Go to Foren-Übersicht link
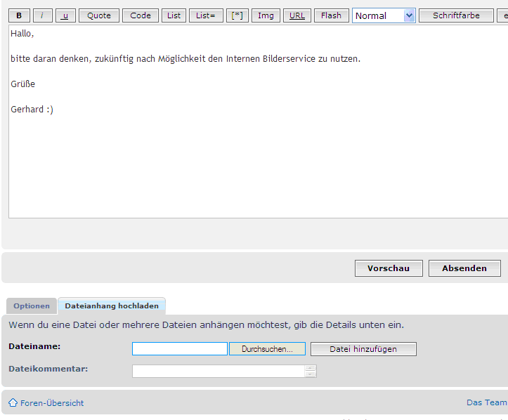Screen dimensions: 508x420 coord(51,403)
